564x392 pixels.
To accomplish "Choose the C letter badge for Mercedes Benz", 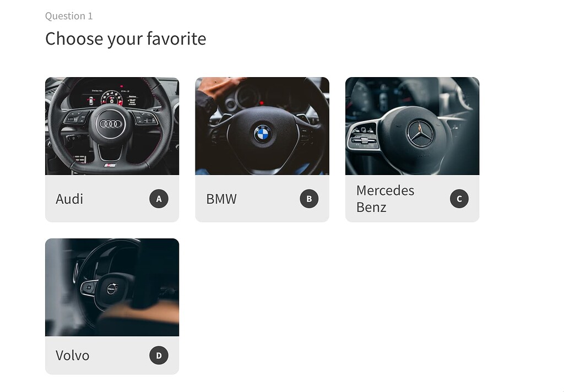I will tap(459, 199).
